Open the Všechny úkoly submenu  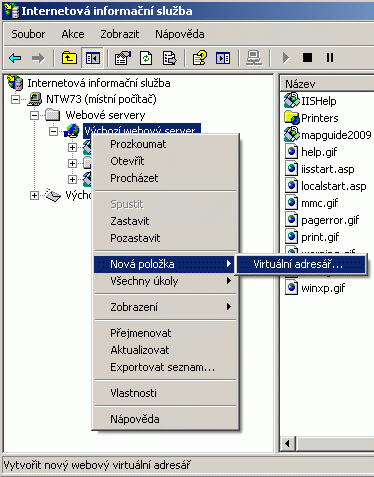pyautogui.click(x=165, y=281)
